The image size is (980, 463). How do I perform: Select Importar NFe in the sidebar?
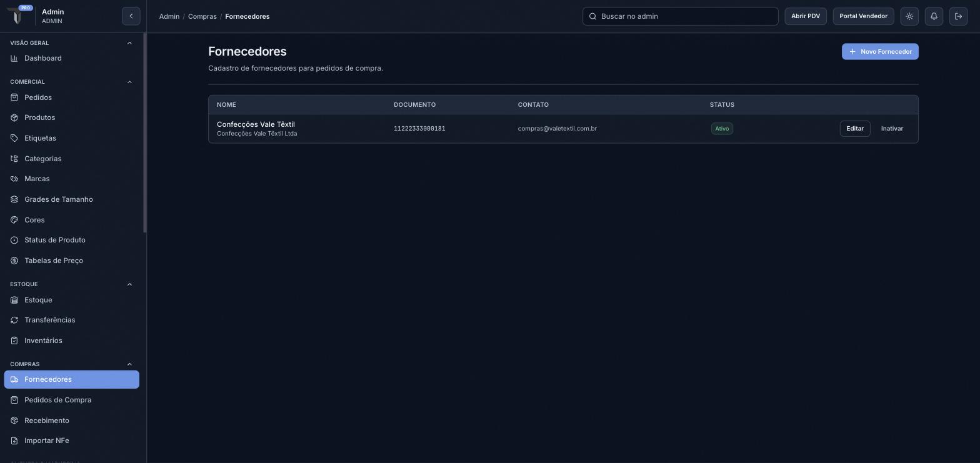click(71, 441)
